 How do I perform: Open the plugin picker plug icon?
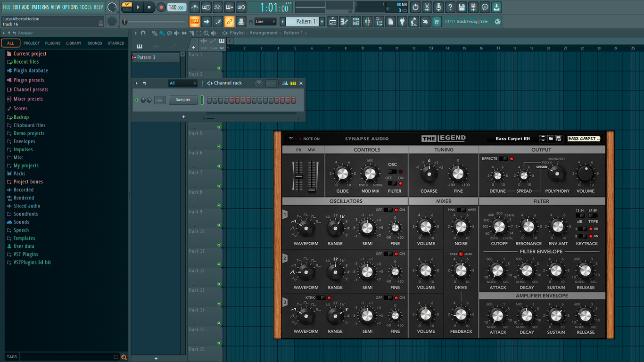402,22
